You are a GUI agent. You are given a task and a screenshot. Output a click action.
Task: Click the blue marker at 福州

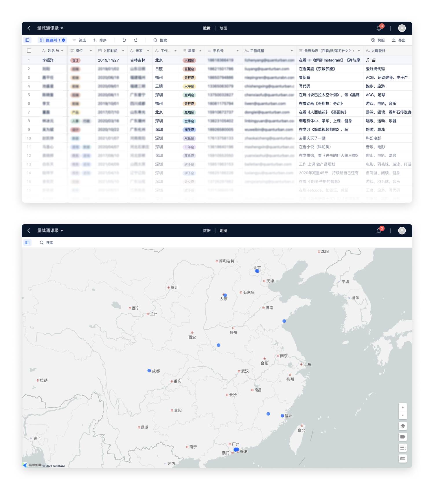pos(282,416)
